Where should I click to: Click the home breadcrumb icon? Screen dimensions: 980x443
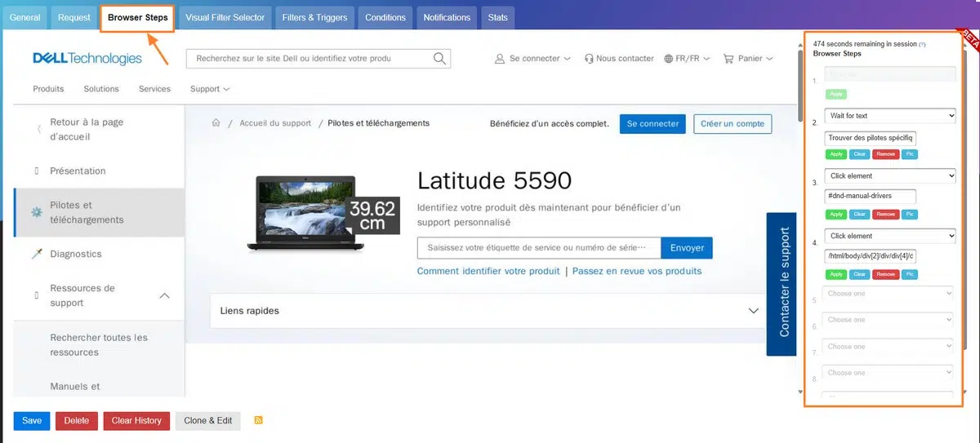pyautogui.click(x=216, y=123)
